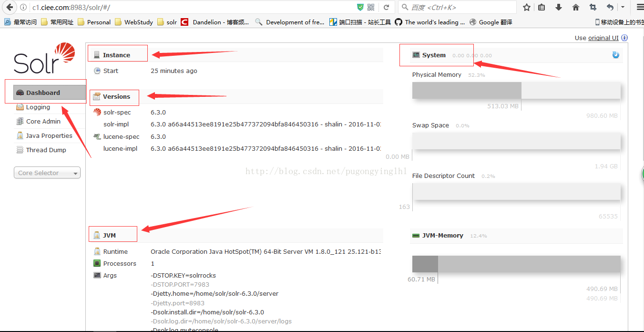Click the Dashboard gauge icon
644x332 pixels.
pyautogui.click(x=20, y=93)
